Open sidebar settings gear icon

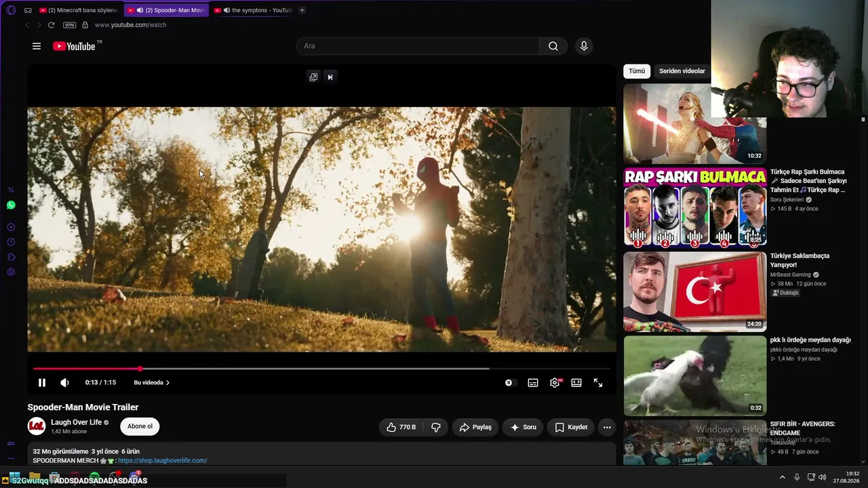11,272
